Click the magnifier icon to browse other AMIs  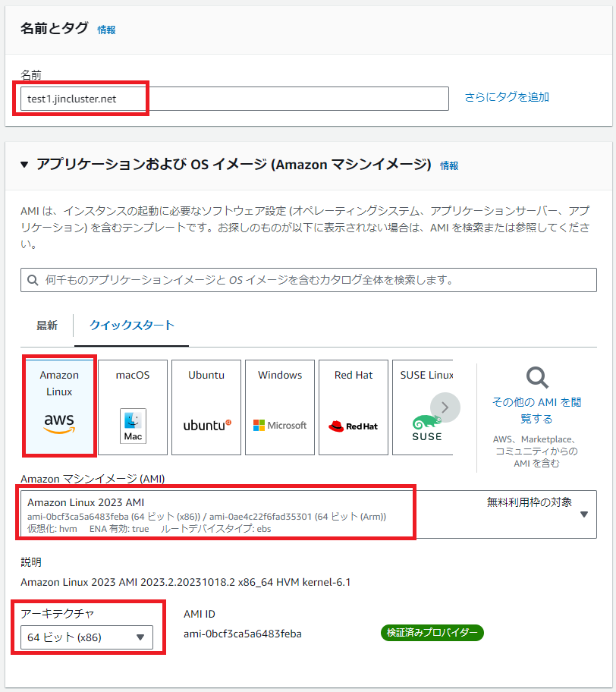click(x=537, y=377)
